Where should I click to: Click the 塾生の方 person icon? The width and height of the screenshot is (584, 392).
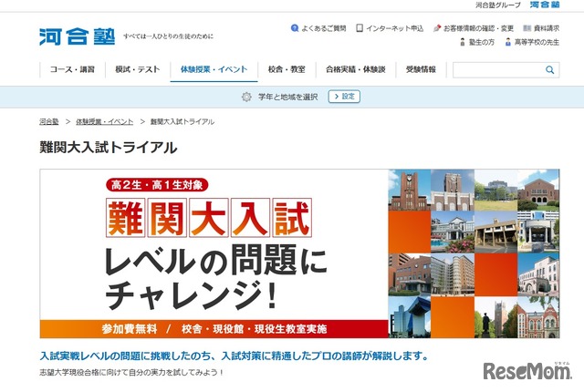(463, 42)
